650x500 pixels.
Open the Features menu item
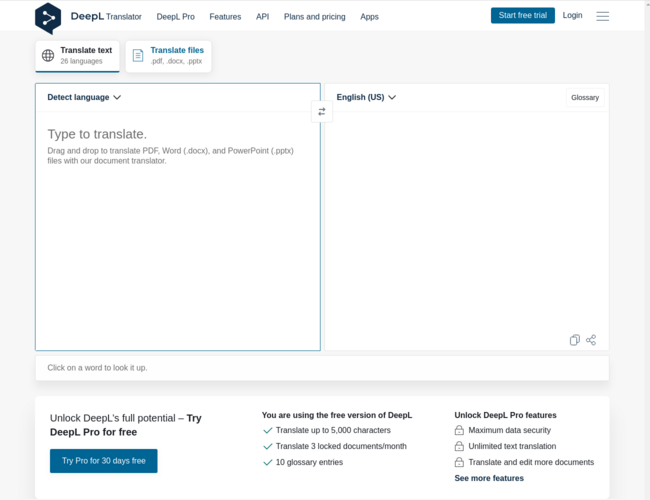point(225,17)
